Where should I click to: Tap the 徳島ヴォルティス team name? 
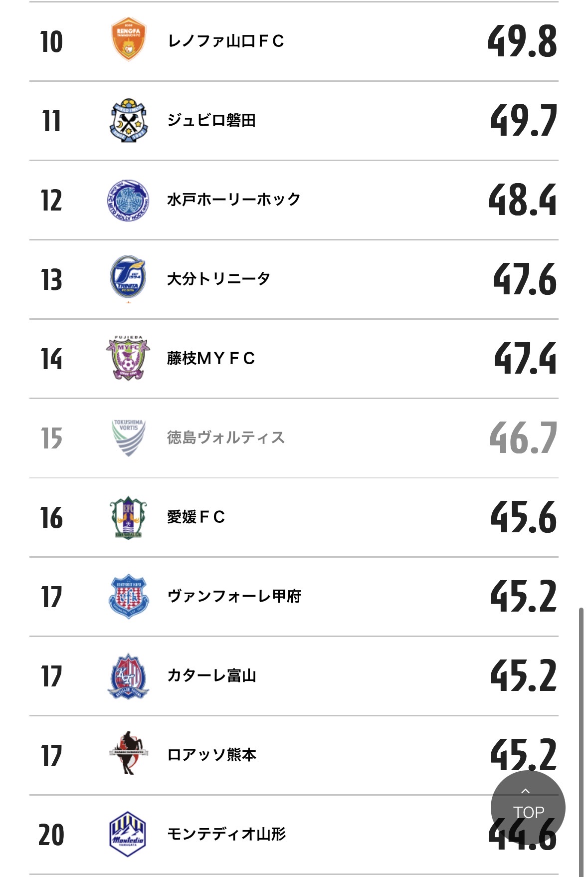(x=226, y=438)
